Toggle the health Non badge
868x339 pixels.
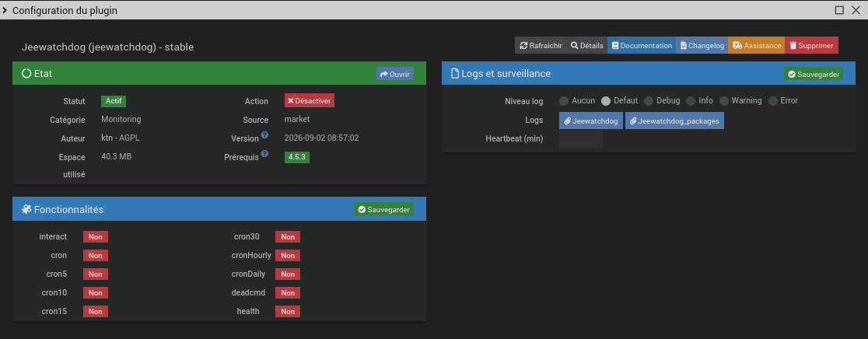288,311
